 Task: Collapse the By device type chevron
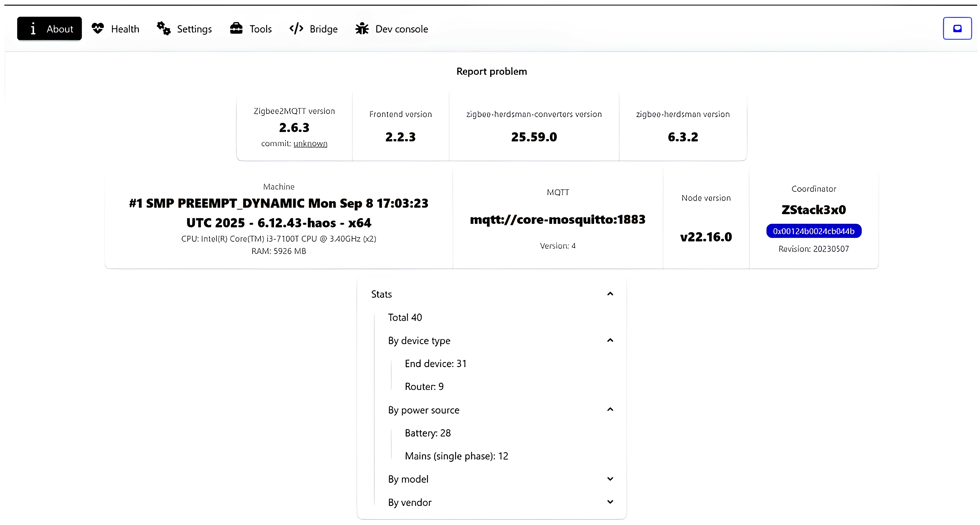[x=610, y=340]
